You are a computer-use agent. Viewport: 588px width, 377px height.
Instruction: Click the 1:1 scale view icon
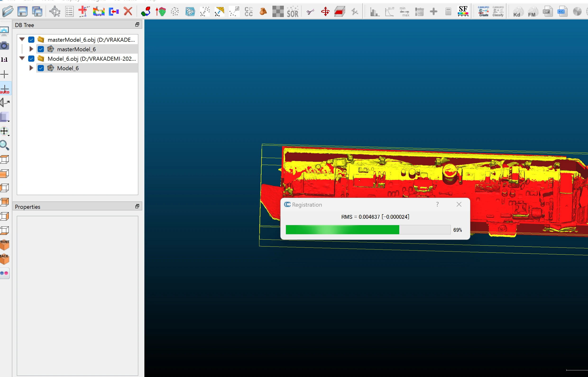(x=5, y=60)
